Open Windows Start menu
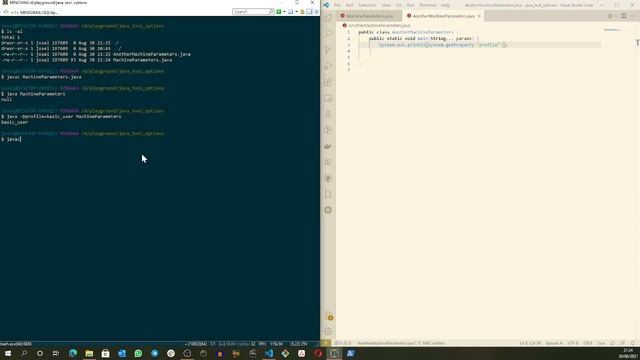This screenshot has height=360, width=640. pyautogui.click(x=8, y=353)
